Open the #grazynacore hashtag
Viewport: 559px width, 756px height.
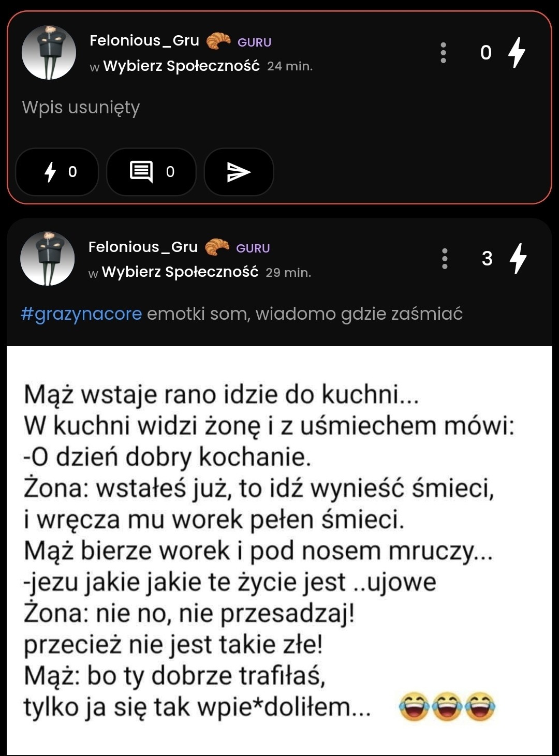(81, 314)
